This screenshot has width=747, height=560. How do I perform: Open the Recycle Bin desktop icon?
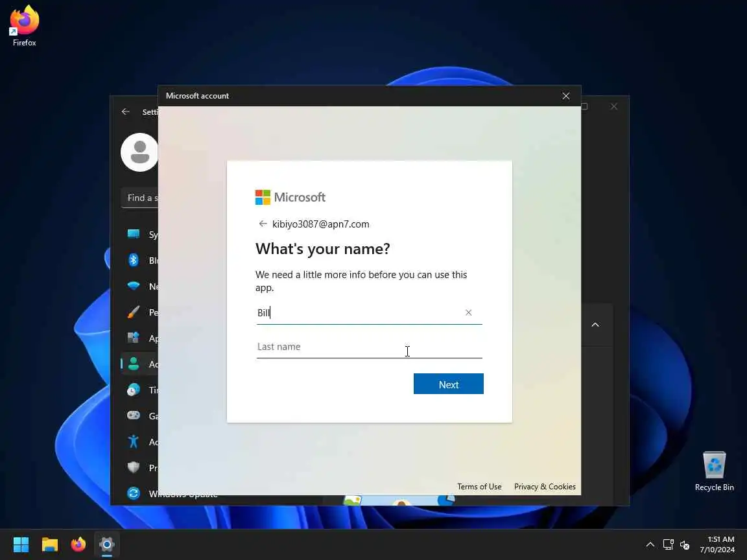[714, 471]
